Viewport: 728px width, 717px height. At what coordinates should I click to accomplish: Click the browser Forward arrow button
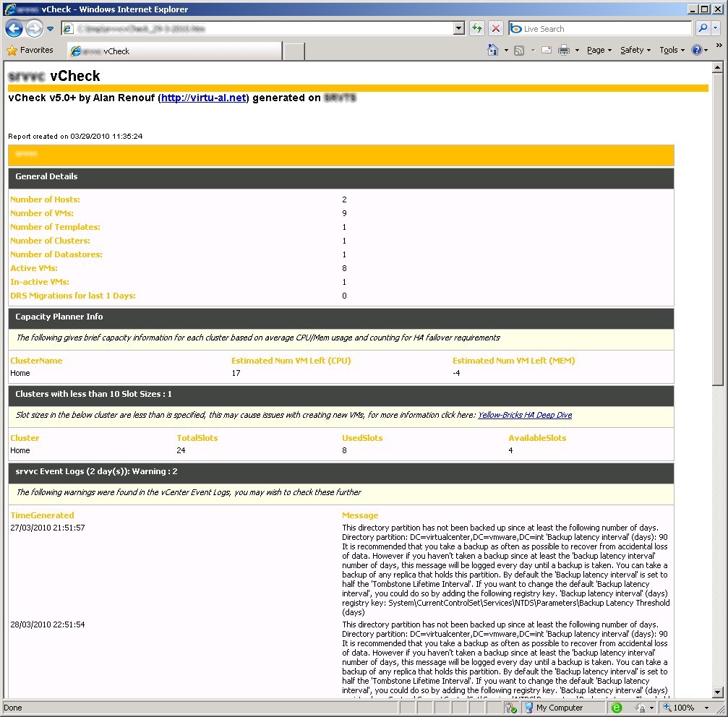pyautogui.click(x=34, y=29)
